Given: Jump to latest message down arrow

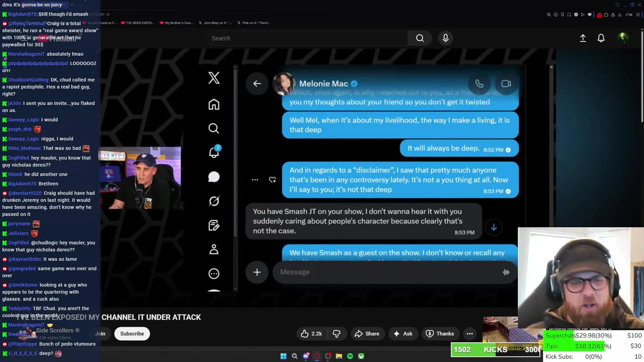Looking at the screenshot, I should coord(494,227).
